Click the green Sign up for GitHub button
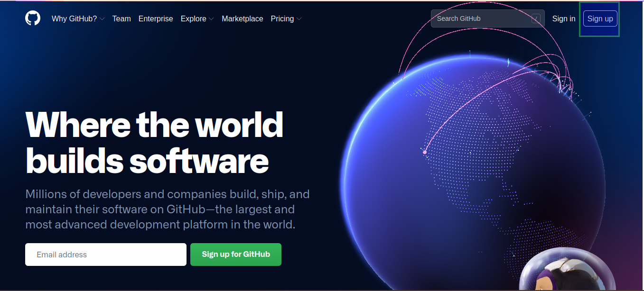The image size is (644, 291). pyautogui.click(x=236, y=255)
